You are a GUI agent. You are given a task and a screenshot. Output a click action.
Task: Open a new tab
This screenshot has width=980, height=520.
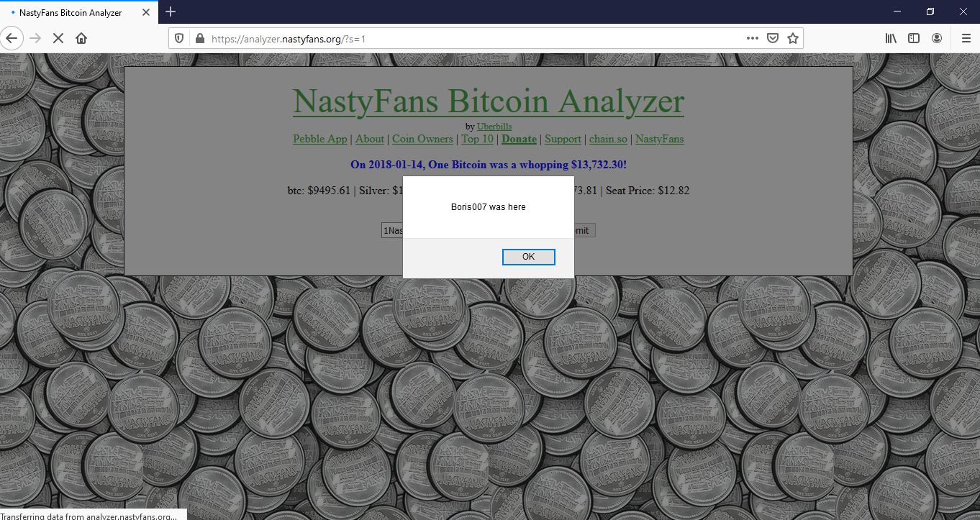point(171,12)
